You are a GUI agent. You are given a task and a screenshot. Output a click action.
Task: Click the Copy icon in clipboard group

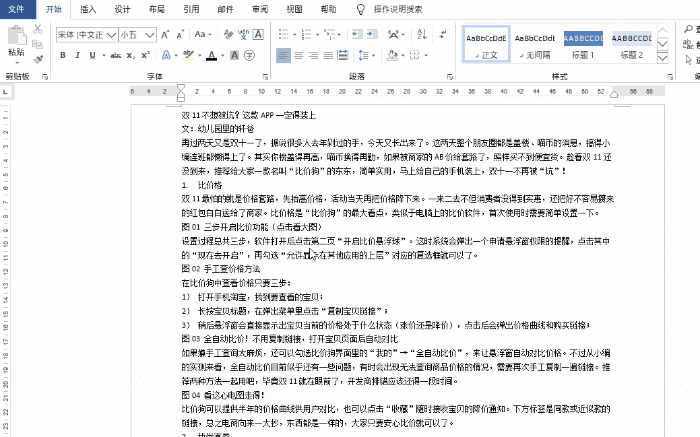(38, 44)
